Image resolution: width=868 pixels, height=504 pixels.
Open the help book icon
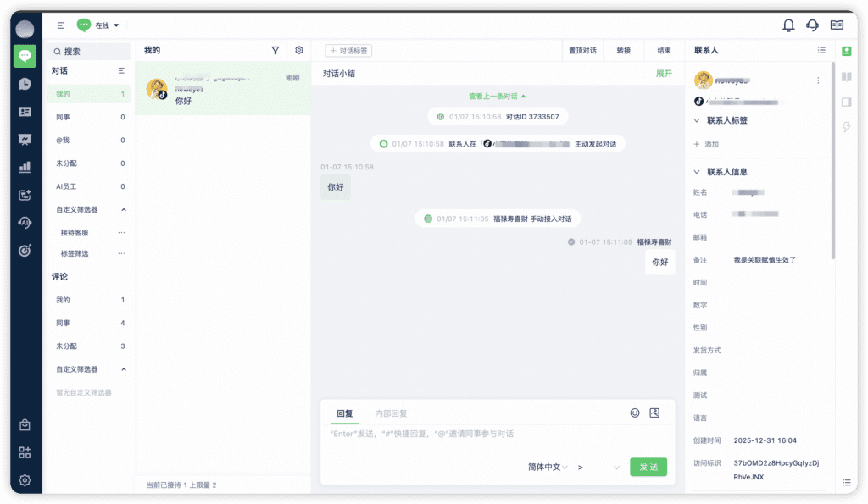(837, 25)
